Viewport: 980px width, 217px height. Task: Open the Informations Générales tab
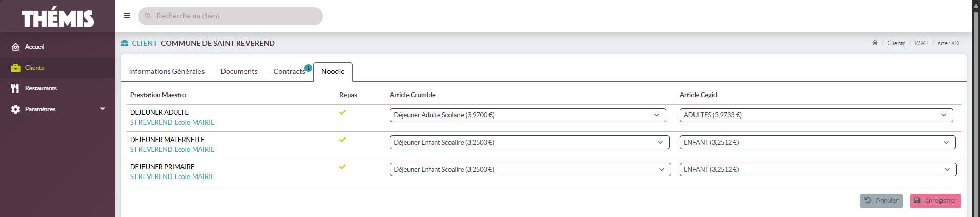[x=167, y=71]
